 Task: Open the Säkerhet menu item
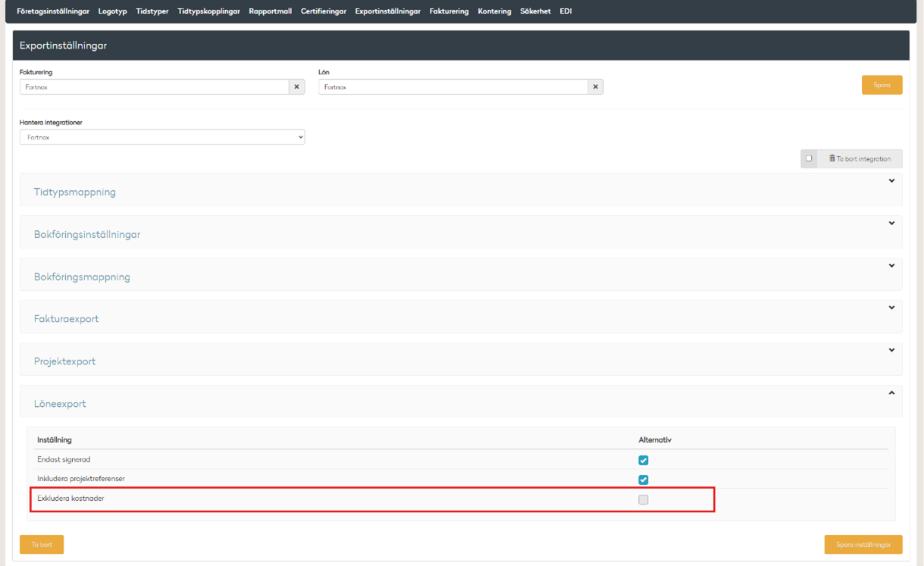coord(535,11)
